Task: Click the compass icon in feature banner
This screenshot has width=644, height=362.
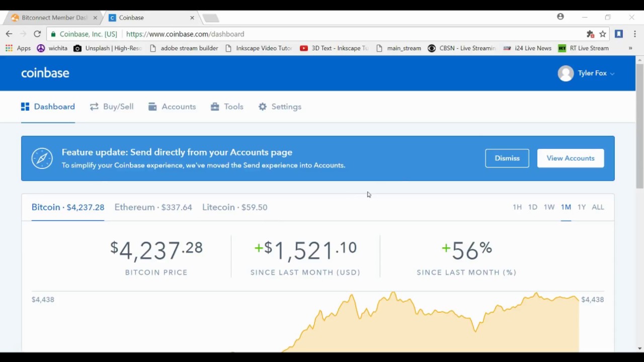Action: point(42,158)
